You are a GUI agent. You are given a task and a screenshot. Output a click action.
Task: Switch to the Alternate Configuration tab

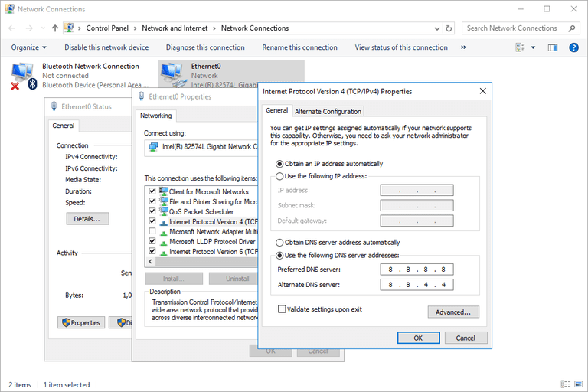point(328,112)
